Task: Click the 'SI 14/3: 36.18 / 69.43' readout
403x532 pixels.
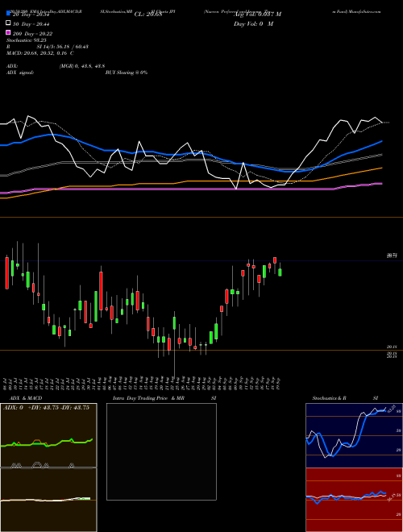Action: point(63,47)
